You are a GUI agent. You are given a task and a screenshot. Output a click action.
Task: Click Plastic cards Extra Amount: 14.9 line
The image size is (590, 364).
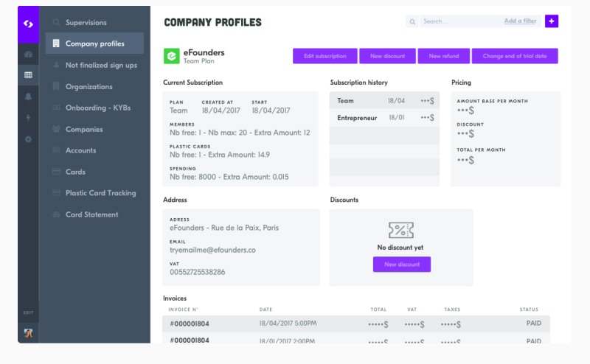pos(220,155)
